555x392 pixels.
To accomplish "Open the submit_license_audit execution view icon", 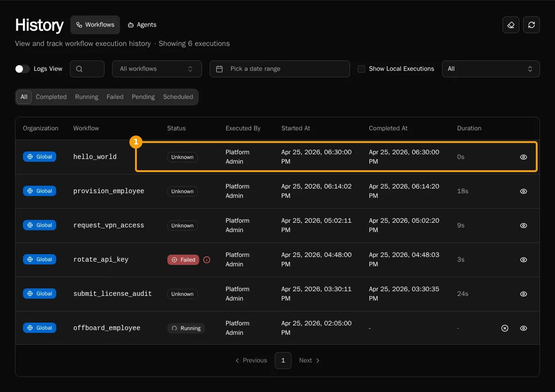I will click(523, 294).
